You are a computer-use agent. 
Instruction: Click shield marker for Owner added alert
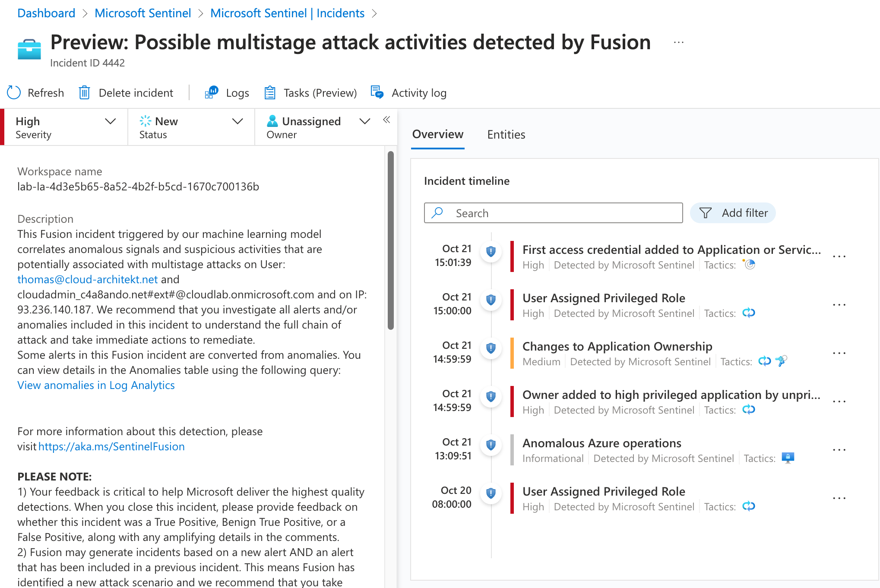[x=491, y=396]
